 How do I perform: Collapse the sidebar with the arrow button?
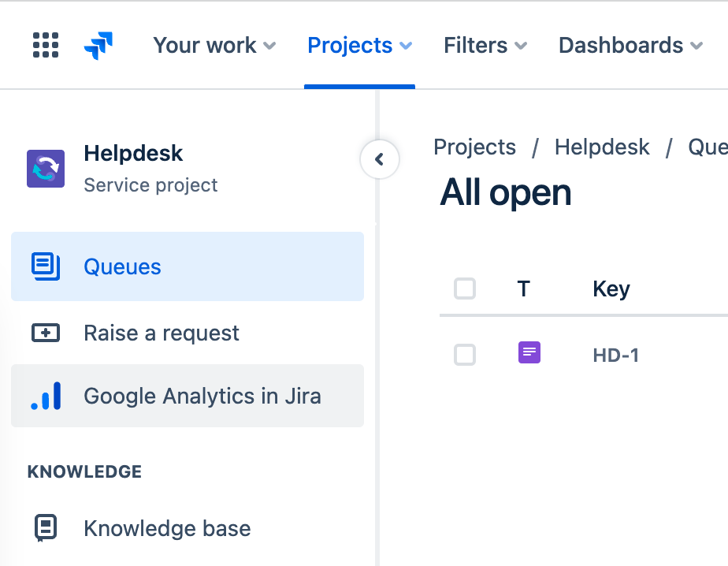[x=379, y=159]
